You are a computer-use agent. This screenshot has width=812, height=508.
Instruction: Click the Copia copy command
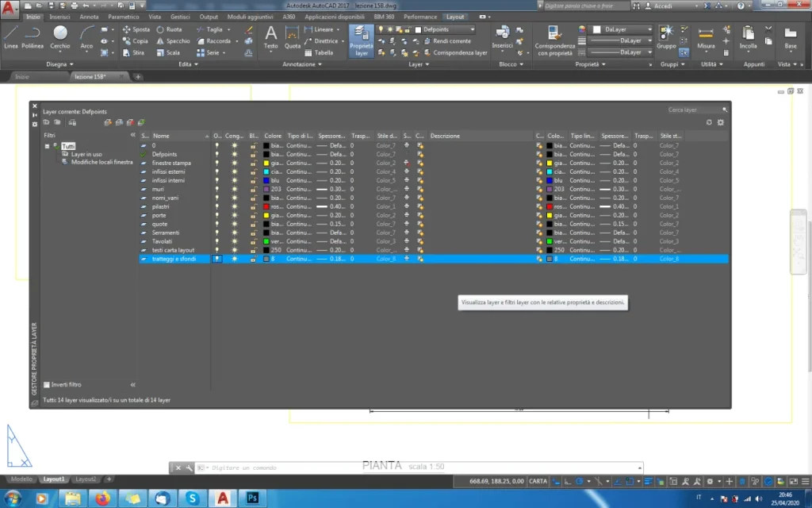pos(135,41)
